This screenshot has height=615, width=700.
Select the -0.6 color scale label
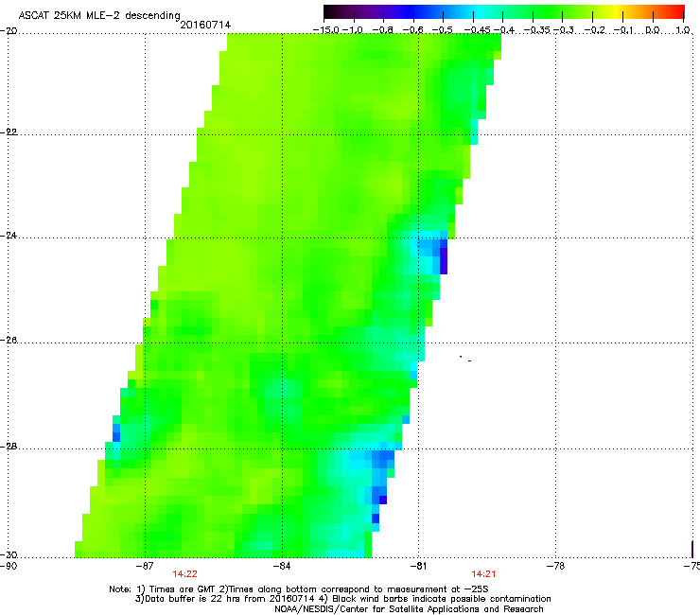click(x=413, y=30)
